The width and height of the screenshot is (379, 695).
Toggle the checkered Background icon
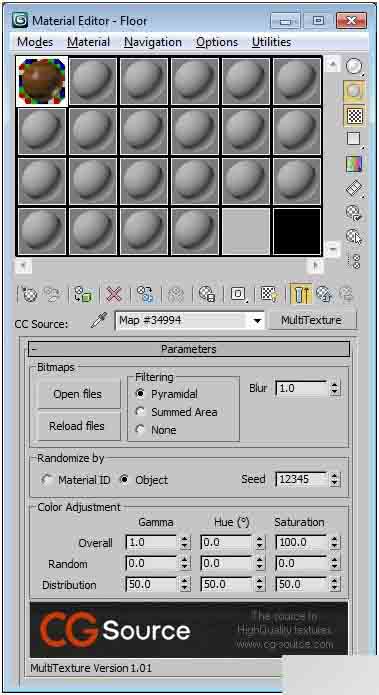[x=354, y=116]
